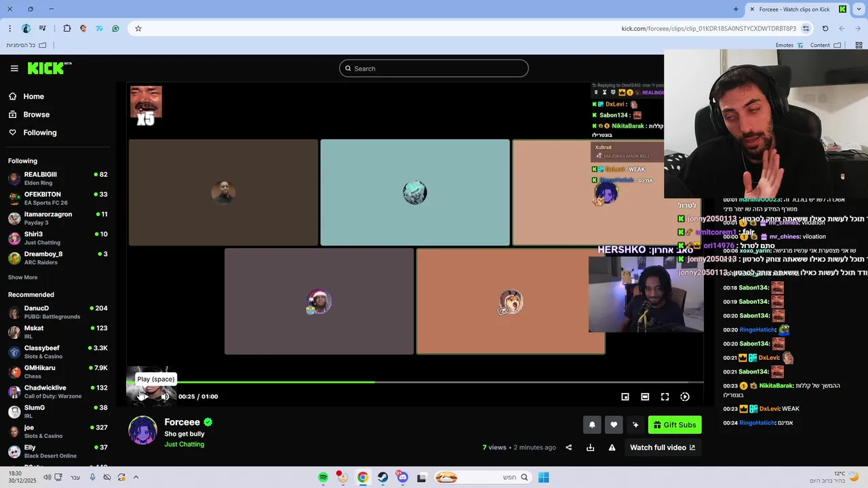868x488 pixels.
Task: Click the Kick logo
Action: pyautogui.click(x=50, y=68)
